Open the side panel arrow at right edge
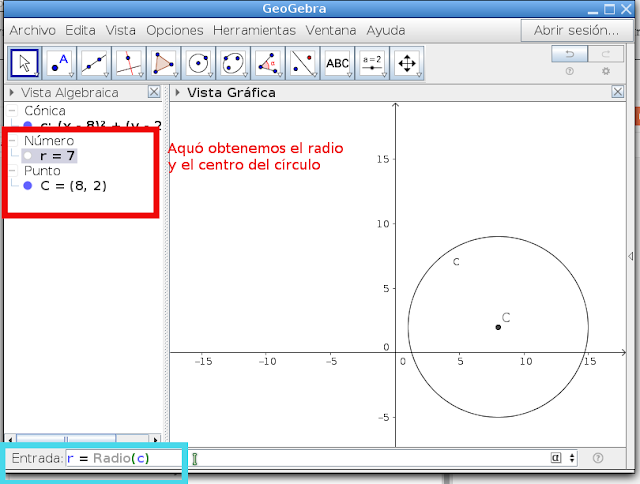The height and width of the screenshot is (484, 640). click(x=631, y=256)
